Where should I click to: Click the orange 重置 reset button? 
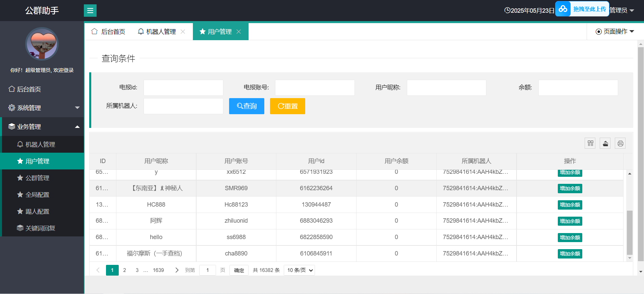[287, 106]
